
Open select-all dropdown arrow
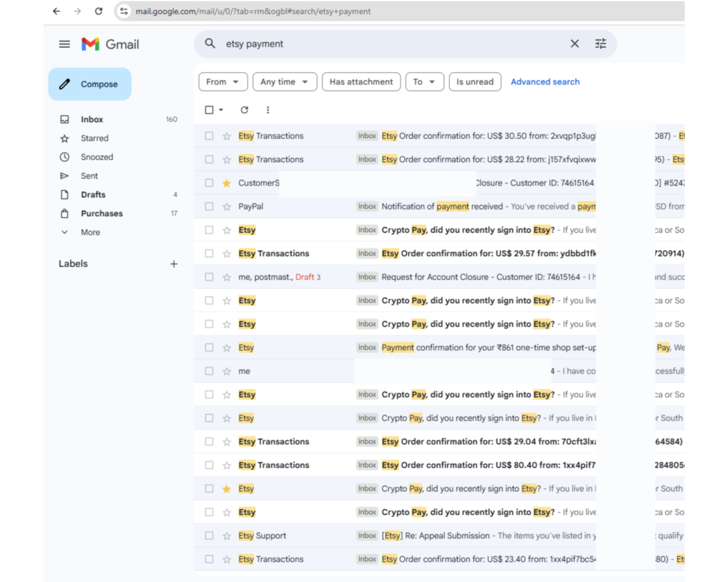click(x=221, y=110)
